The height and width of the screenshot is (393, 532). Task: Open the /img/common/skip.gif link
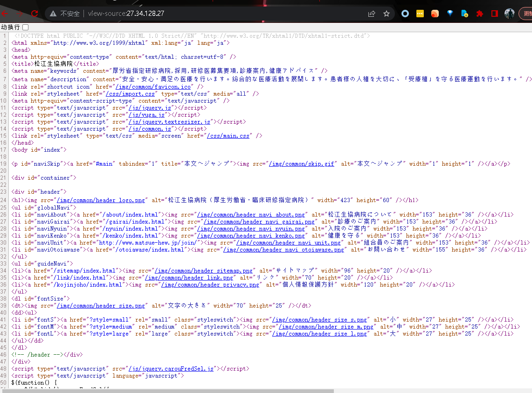[301, 164]
